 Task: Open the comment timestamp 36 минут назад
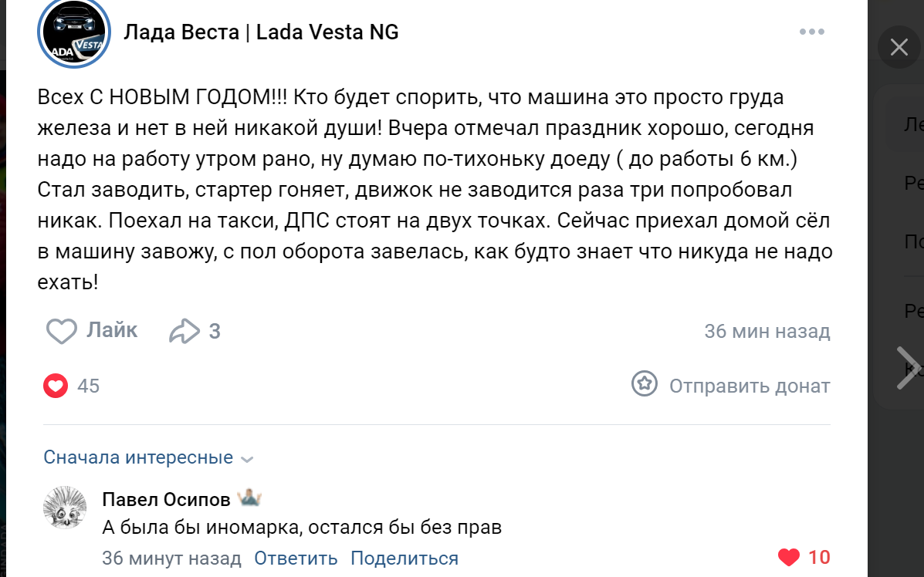point(171,558)
